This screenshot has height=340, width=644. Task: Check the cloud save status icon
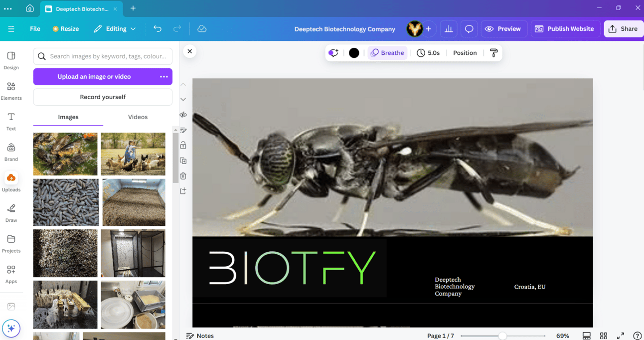(x=202, y=29)
